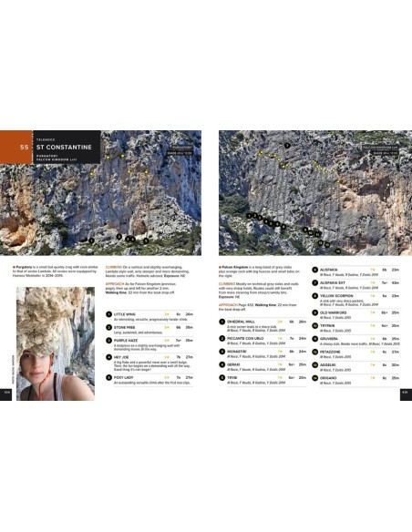Click the number 1 circle beside LITTLE WING
The image size is (412, 532).
point(109,314)
